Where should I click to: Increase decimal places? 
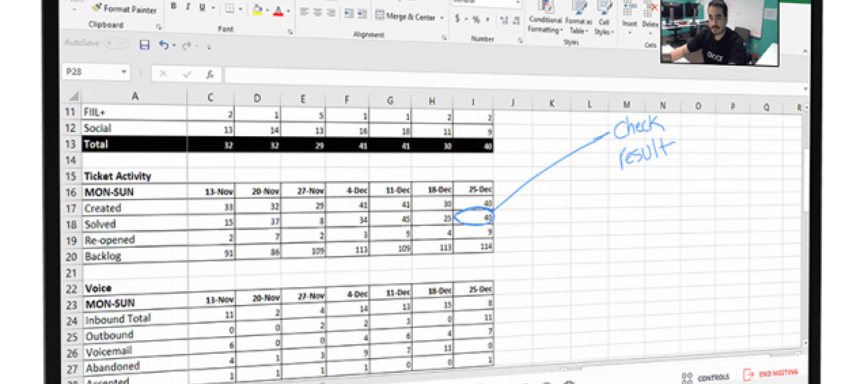(x=504, y=20)
